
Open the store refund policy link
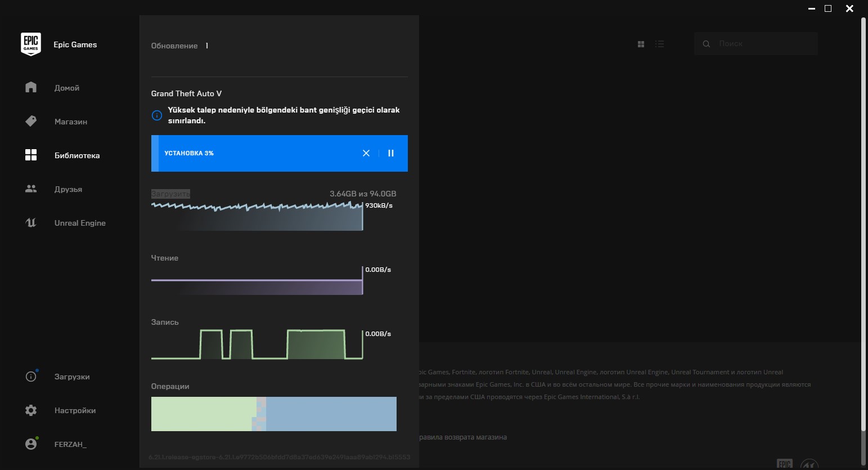[x=462, y=437]
